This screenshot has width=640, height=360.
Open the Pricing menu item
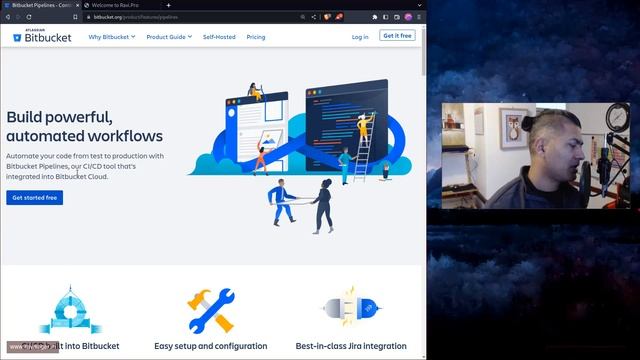[x=256, y=37]
